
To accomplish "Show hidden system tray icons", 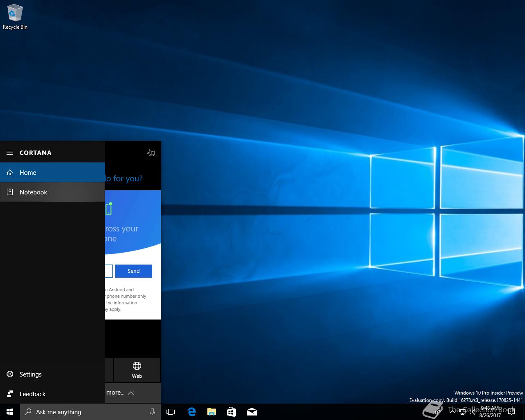I will point(452,412).
